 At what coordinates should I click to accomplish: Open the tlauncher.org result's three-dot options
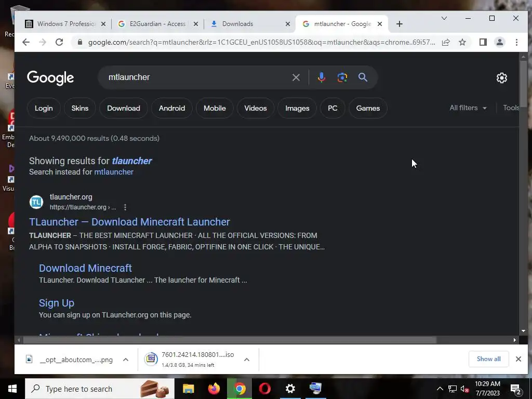coord(125,207)
